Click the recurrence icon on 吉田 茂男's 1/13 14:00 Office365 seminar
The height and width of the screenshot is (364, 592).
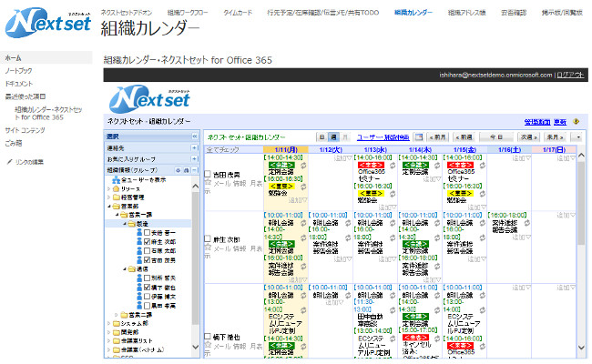click(x=393, y=166)
